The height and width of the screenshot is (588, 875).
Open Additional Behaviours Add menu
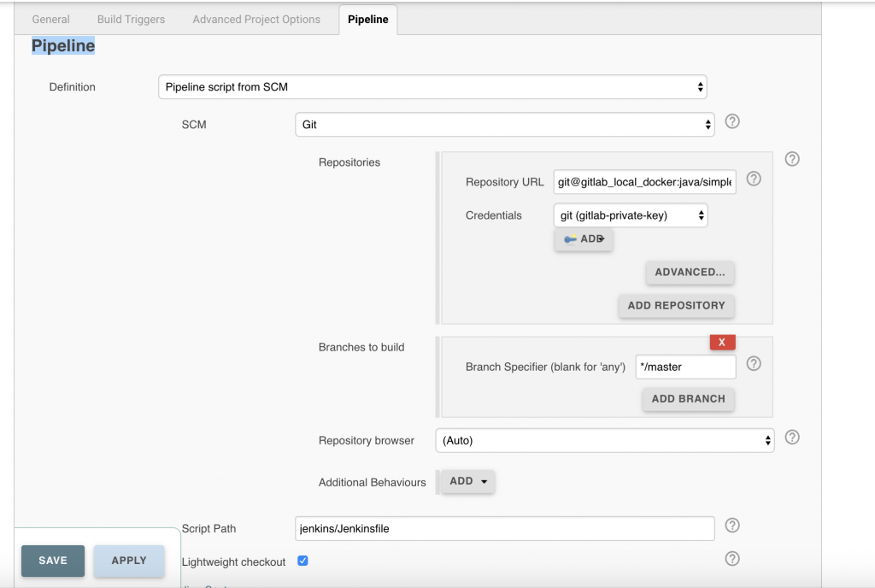coord(468,481)
